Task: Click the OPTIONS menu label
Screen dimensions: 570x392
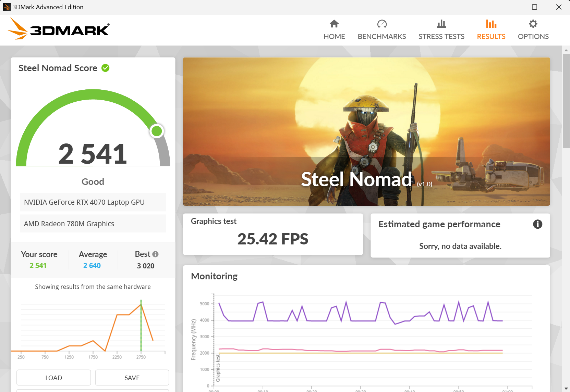Action: pos(533,37)
